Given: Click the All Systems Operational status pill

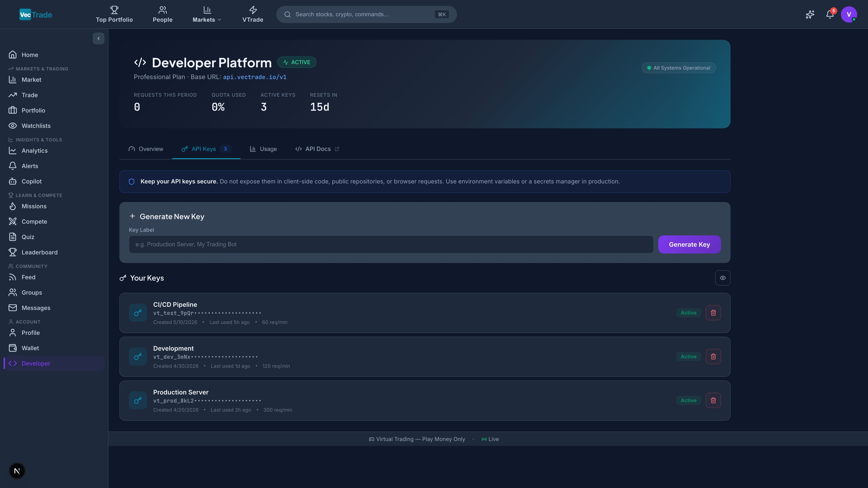Looking at the screenshot, I should click(x=679, y=68).
